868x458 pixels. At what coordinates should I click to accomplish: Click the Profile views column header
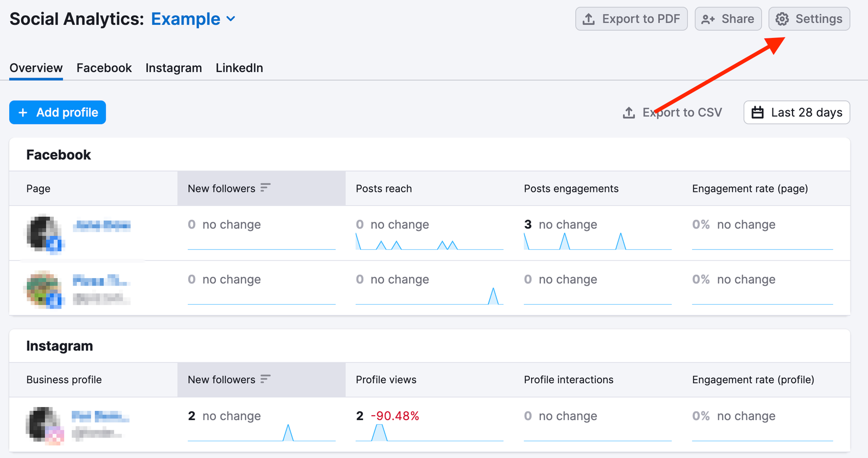(386, 380)
